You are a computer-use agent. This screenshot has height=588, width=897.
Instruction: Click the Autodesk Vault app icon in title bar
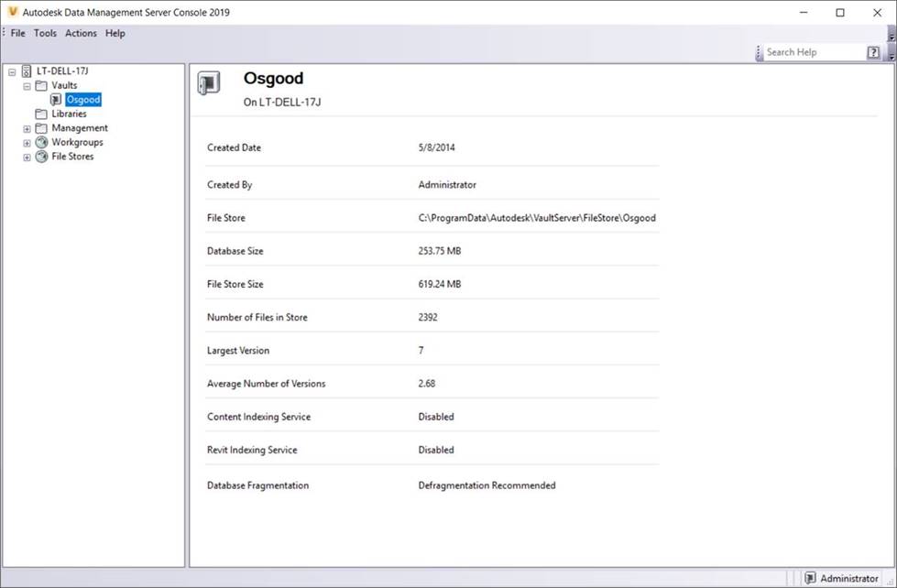tap(13, 12)
